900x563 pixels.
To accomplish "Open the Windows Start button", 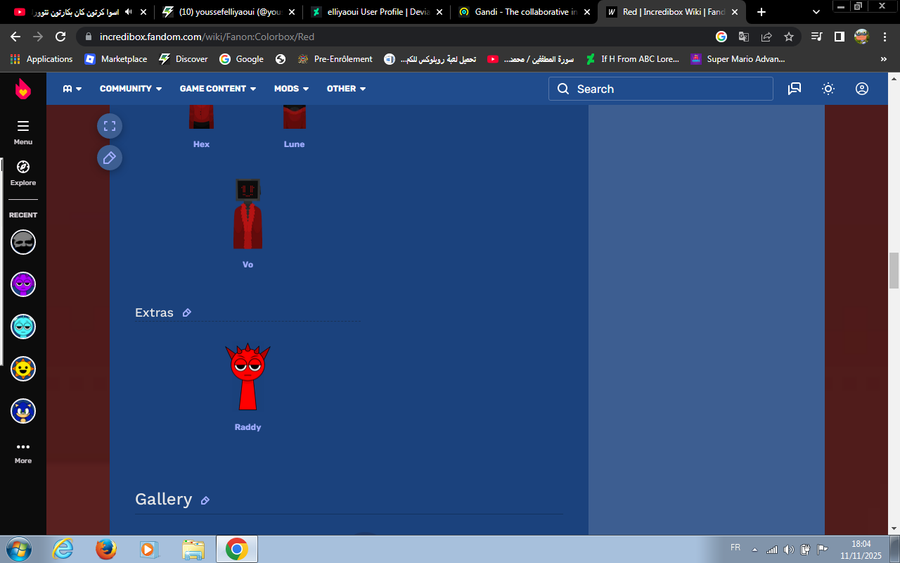I will click(x=19, y=550).
